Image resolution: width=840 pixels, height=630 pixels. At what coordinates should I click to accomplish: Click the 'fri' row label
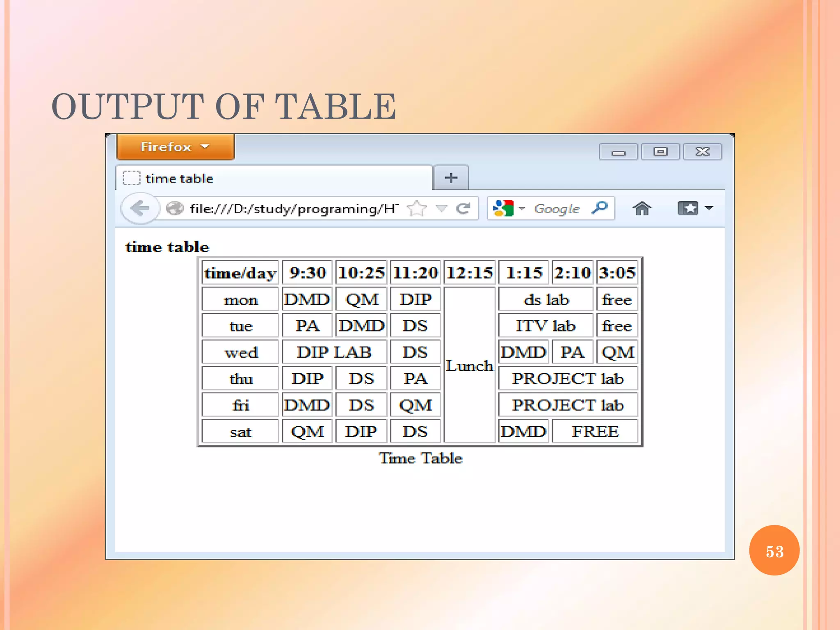pos(240,405)
